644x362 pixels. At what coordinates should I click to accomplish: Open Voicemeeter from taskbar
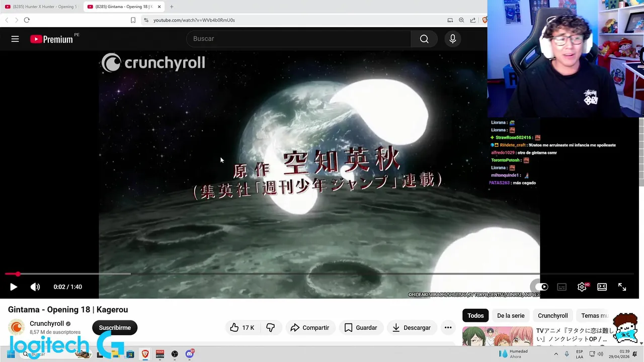[160, 354]
